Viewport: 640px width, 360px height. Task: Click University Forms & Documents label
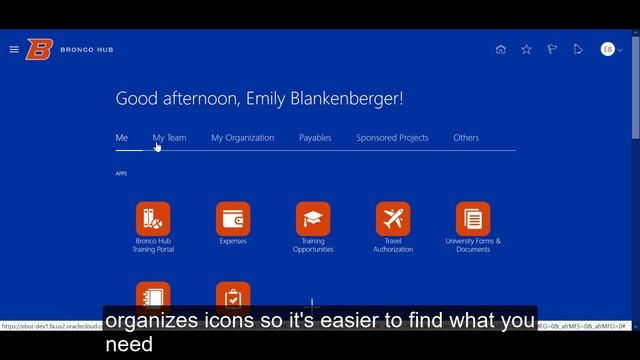(x=473, y=245)
